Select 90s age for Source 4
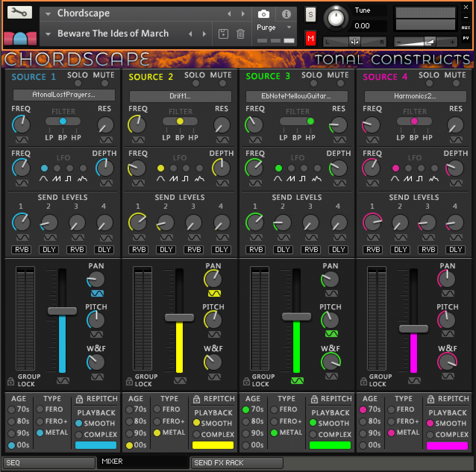The image size is (476, 472). click(363, 434)
